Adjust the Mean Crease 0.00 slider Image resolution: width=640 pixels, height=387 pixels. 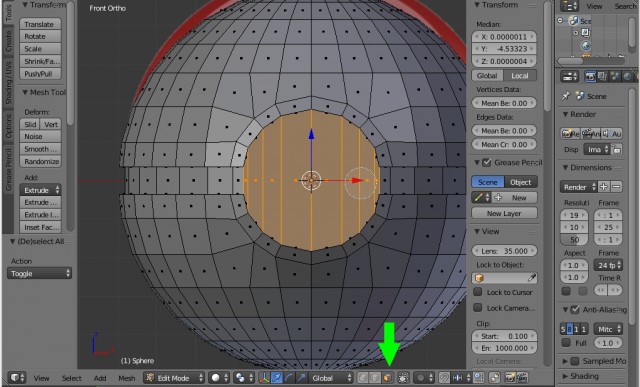click(x=504, y=144)
